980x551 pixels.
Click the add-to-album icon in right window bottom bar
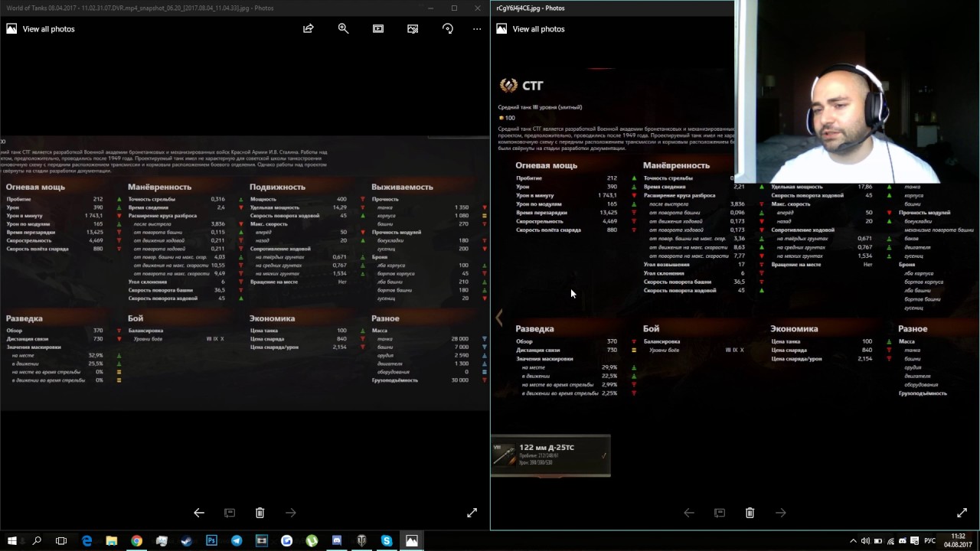pyautogui.click(x=720, y=513)
